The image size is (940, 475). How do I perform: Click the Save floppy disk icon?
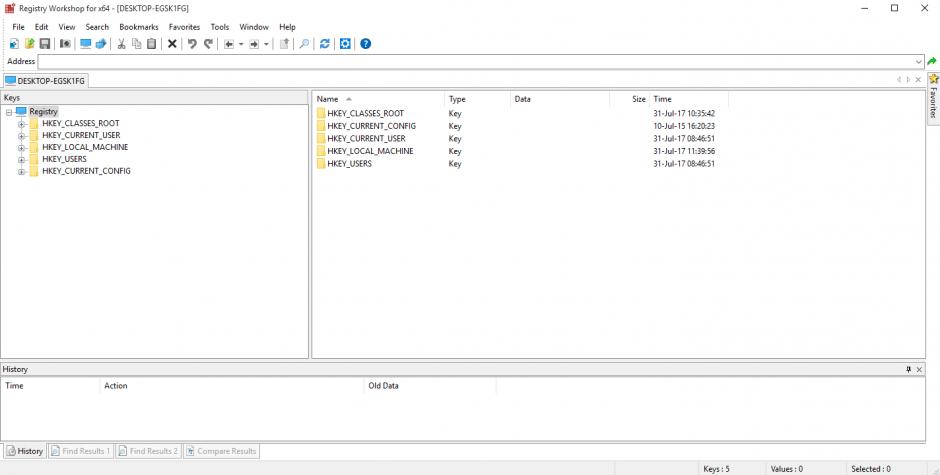click(45, 44)
